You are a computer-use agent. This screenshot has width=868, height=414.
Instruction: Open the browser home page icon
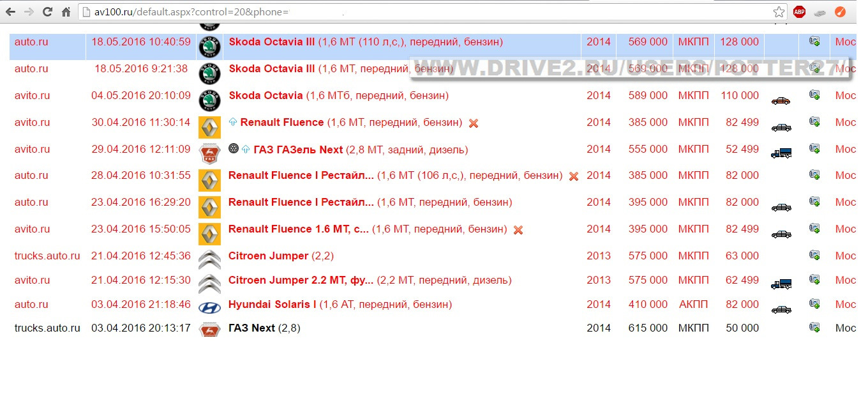(66, 11)
